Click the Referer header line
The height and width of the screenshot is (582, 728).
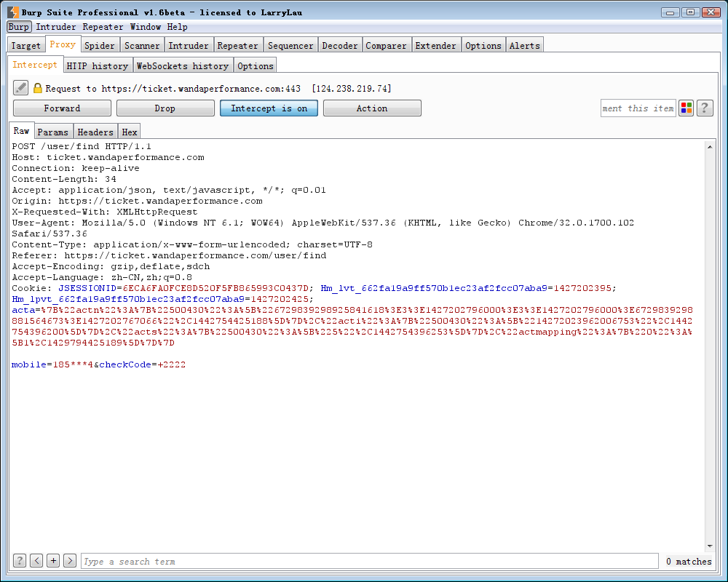click(169, 255)
